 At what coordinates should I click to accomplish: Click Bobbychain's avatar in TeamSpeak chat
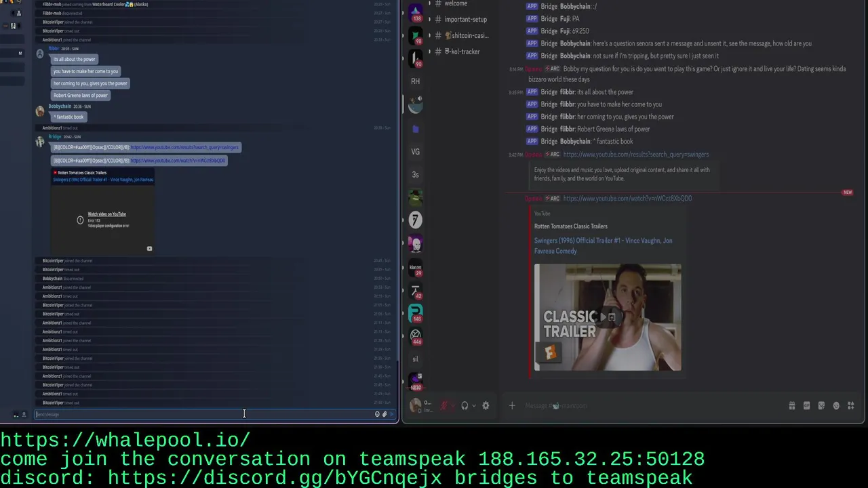point(40,111)
